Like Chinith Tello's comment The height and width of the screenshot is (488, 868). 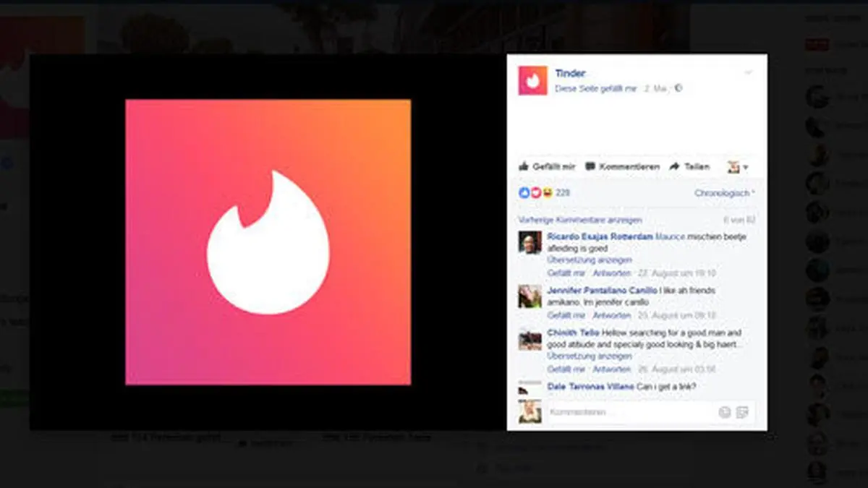tap(566, 369)
